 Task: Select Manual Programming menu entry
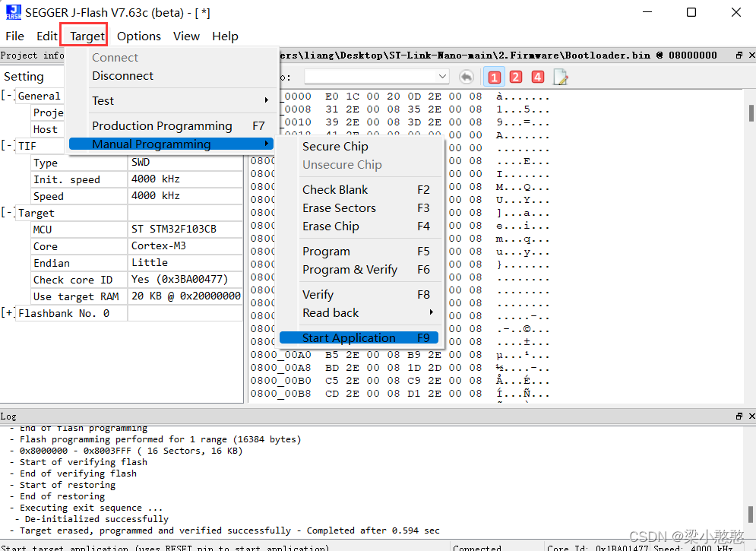tap(171, 144)
